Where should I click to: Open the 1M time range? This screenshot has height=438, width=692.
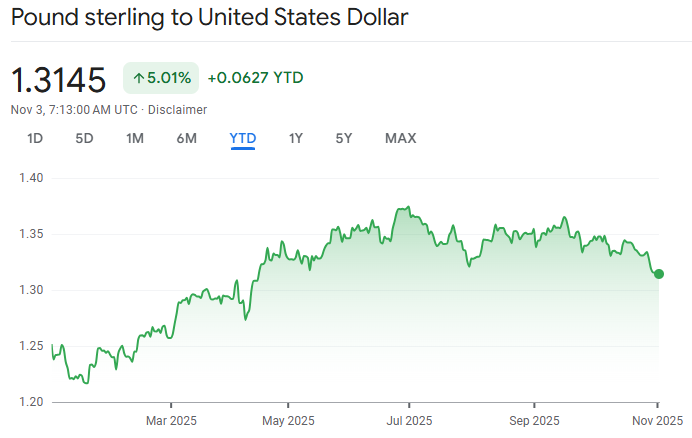135,138
